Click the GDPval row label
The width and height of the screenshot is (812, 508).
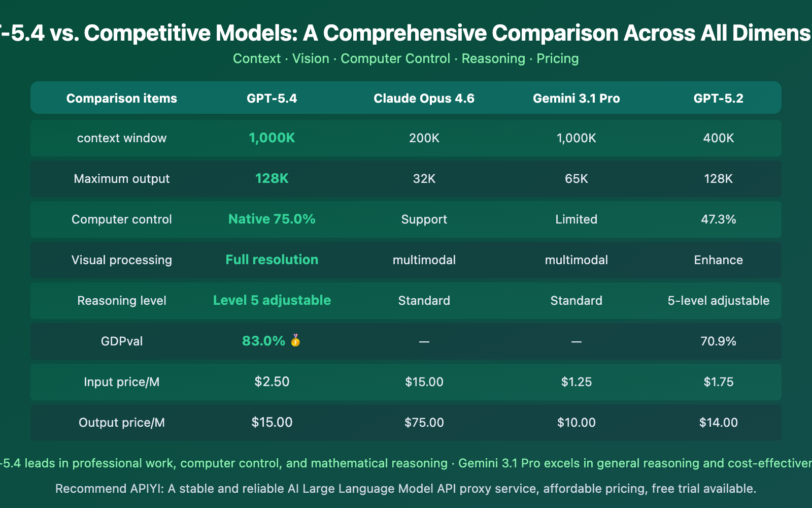122,341
